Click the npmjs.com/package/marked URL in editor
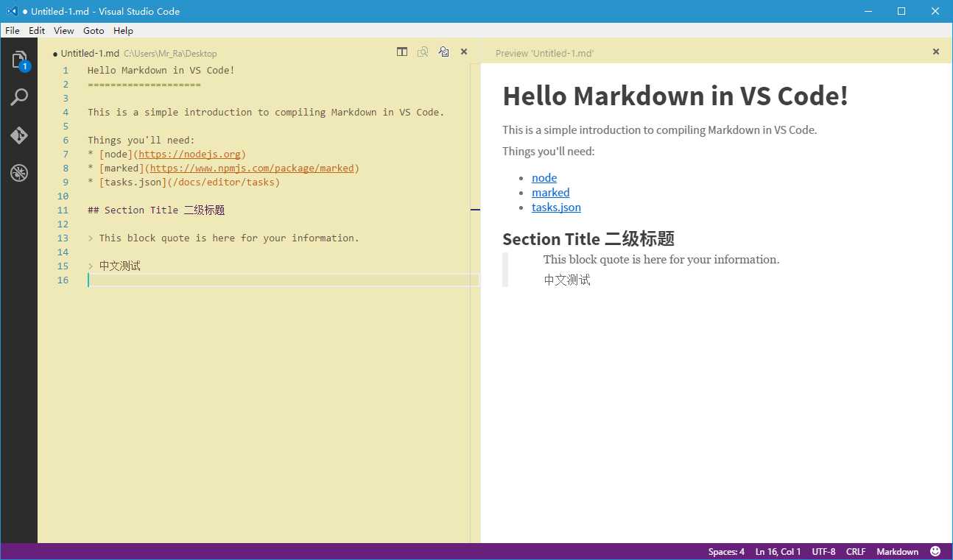 252,169
